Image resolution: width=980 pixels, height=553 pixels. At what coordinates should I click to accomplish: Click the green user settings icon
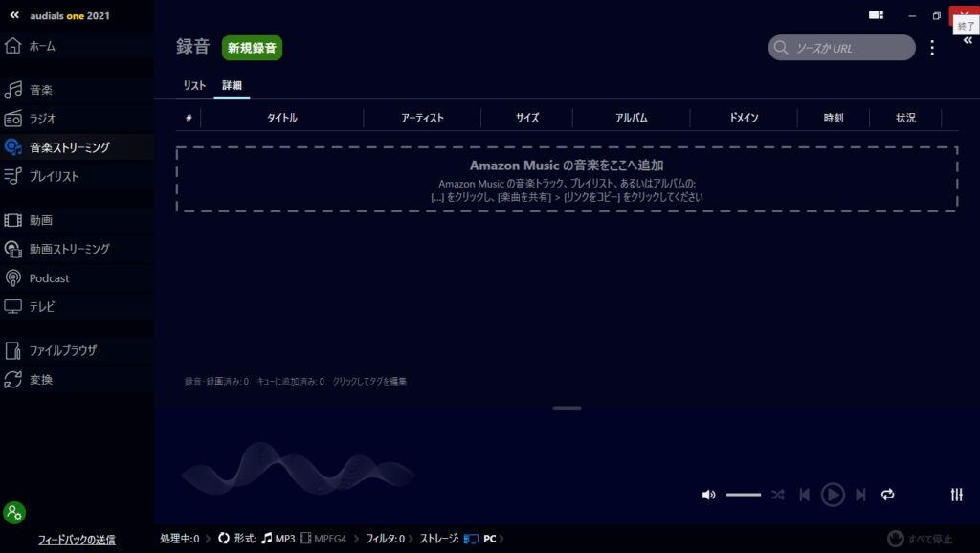[14, 512]
